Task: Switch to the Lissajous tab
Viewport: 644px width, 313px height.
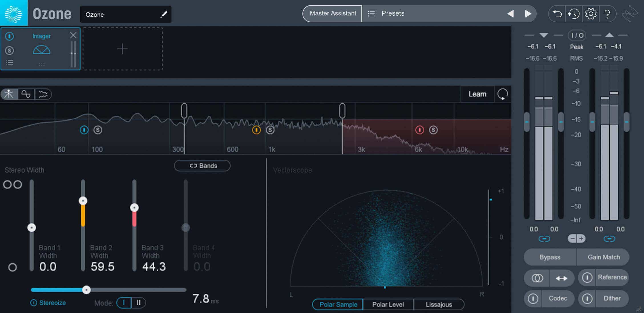Action: [x=439, y=304]
